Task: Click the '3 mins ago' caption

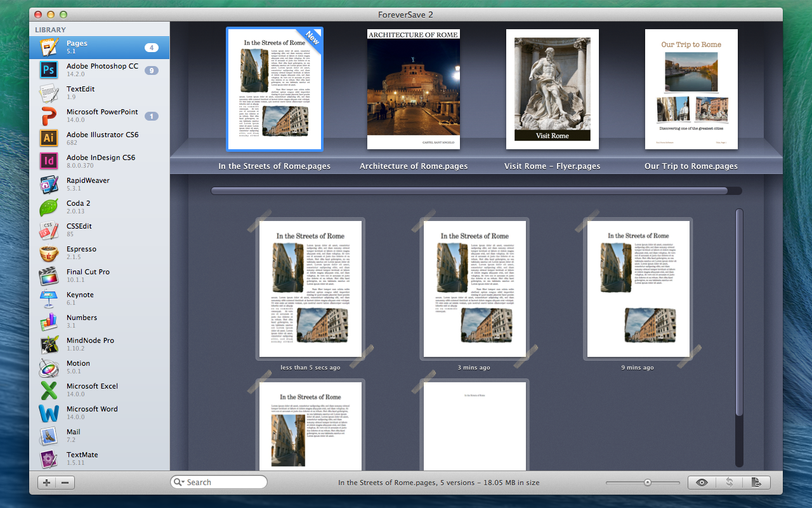Action: tap(475, 368)
